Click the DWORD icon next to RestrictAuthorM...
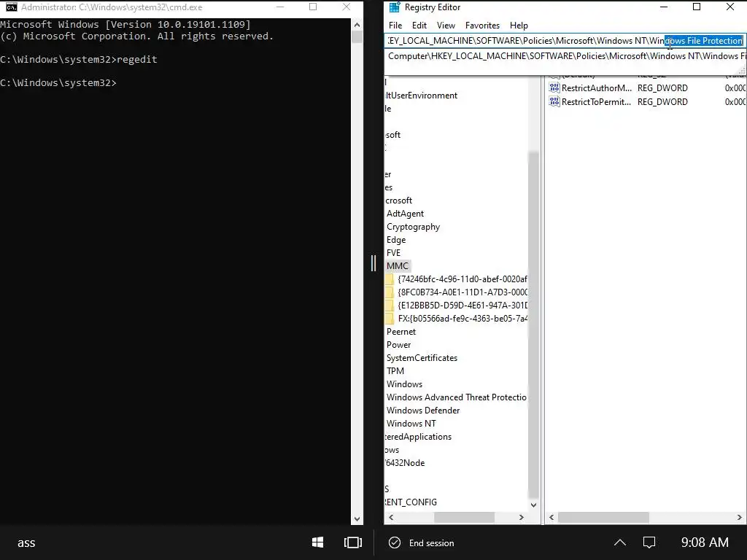 tap(554, 87)
